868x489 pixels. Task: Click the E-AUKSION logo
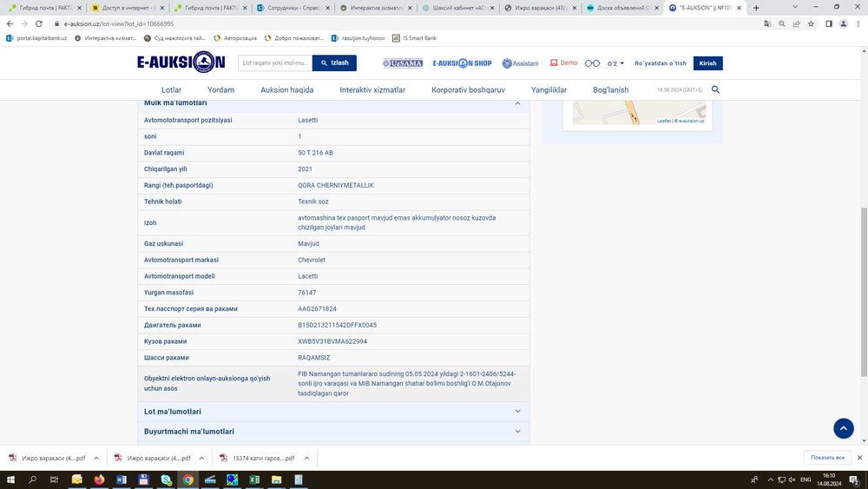(x=181, y=62)
